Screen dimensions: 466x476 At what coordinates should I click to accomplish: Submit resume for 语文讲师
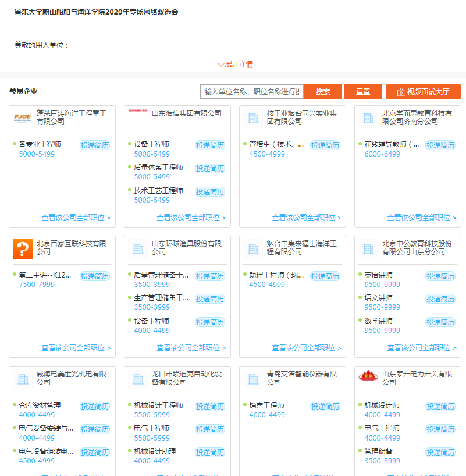[440, 299]
